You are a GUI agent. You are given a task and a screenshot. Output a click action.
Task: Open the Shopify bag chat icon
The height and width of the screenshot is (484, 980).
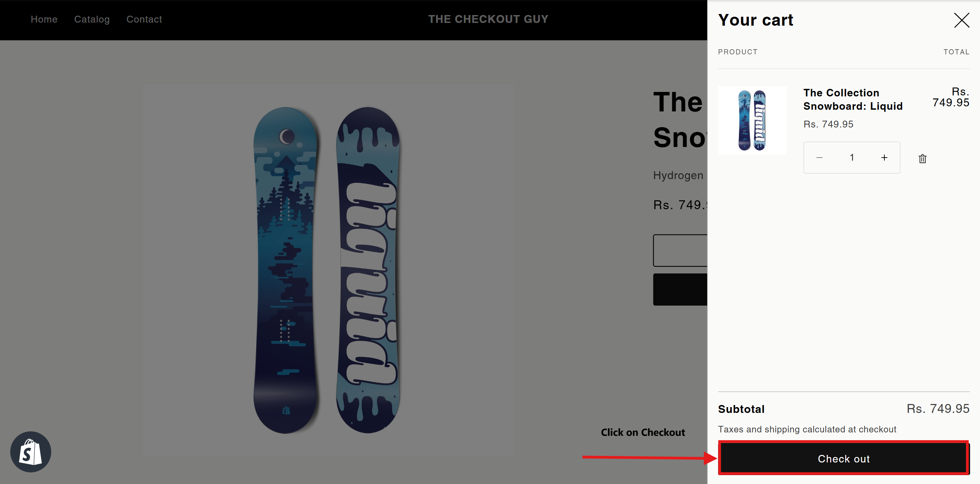point(30,452)
